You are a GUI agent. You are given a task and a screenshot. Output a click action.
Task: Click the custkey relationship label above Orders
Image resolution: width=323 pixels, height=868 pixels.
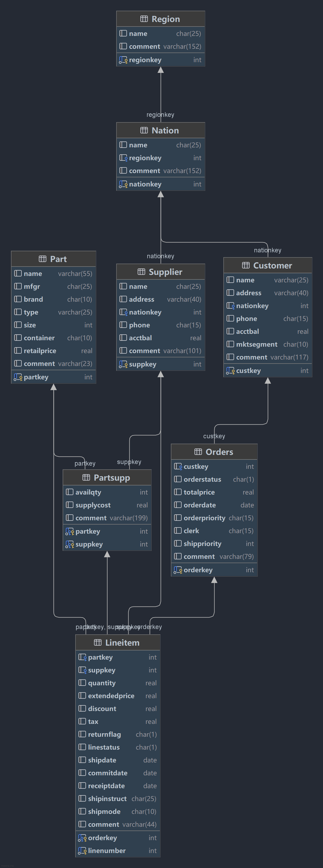tap(214, 436)
